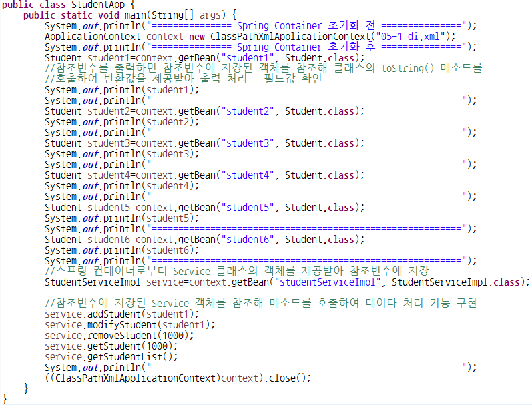Click the string "Spring Container 초기화 후"

(x=306, y=47)
